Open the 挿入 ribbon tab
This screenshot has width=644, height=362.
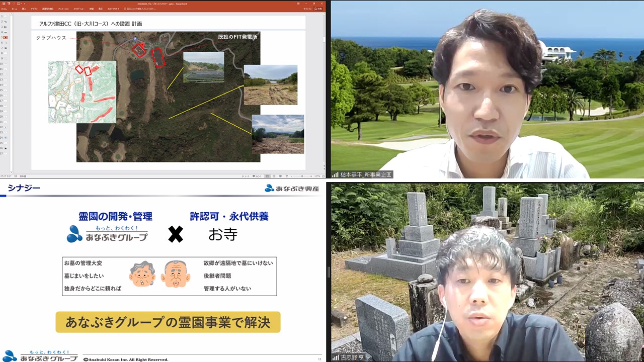coord(24,9)
